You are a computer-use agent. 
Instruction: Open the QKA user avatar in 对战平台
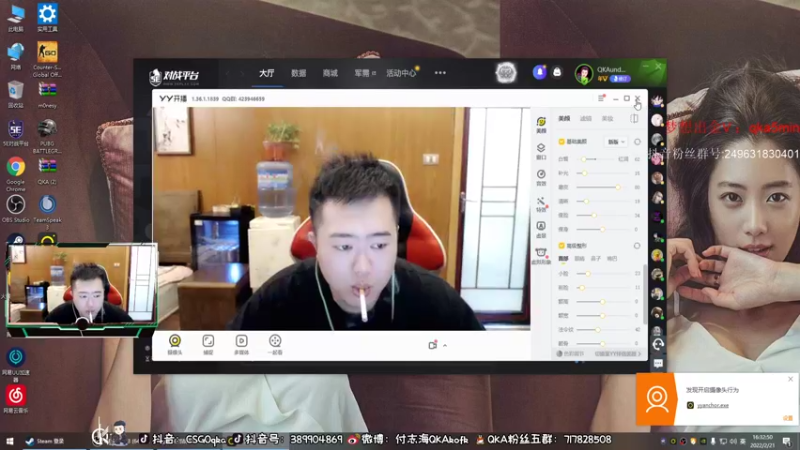coord(584,73)
